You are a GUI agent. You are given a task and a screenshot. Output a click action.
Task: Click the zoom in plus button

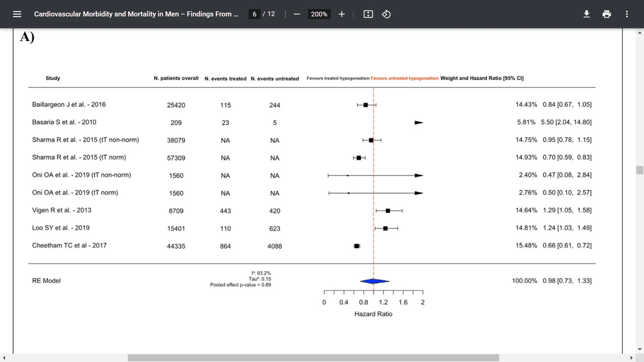[x=341, y=14]
